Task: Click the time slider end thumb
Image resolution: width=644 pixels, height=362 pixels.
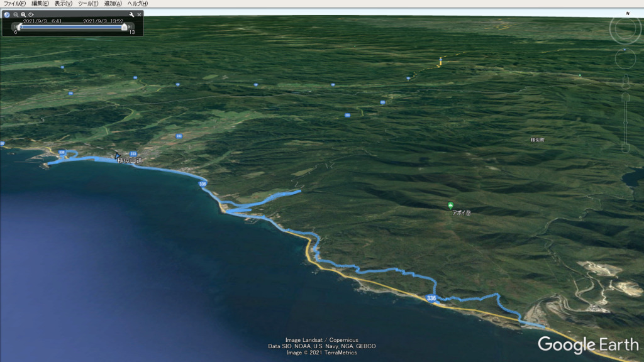Action: pyautogui.click(x=125, y=26)
